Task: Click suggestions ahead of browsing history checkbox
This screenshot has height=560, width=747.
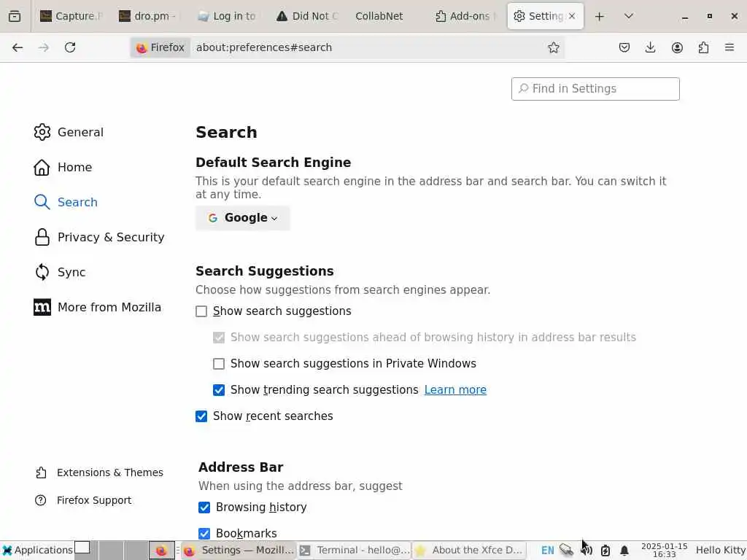Action: coord(219,338)
